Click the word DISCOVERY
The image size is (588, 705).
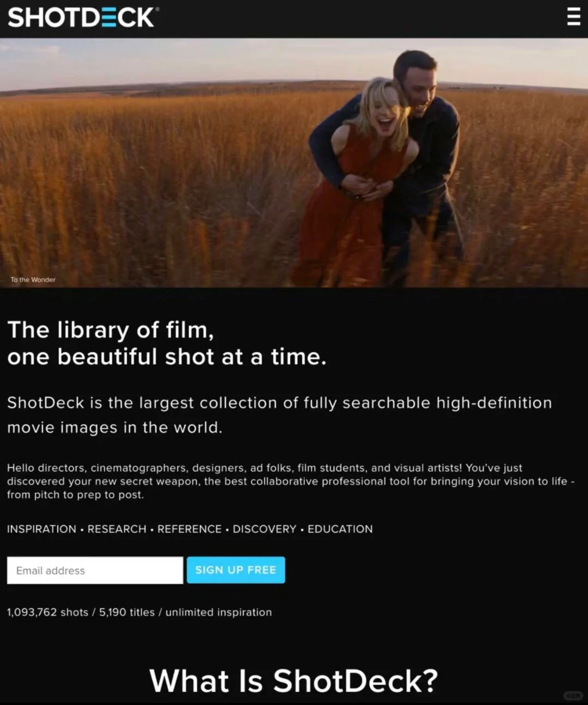coord(265,529)
